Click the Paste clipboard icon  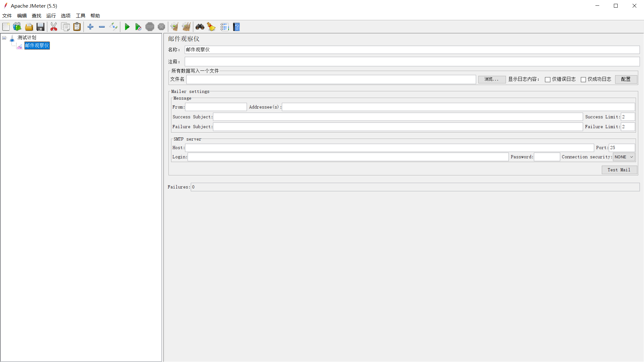tap(77, 27)
